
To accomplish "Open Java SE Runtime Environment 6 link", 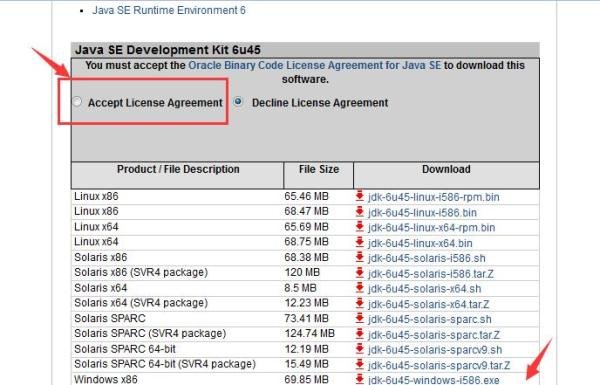I will pyautogui.click(x=169, y=10).
